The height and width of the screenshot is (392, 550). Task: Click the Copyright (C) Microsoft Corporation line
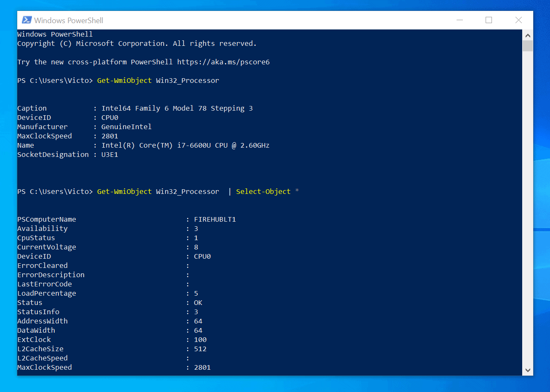tap(137, 44)
